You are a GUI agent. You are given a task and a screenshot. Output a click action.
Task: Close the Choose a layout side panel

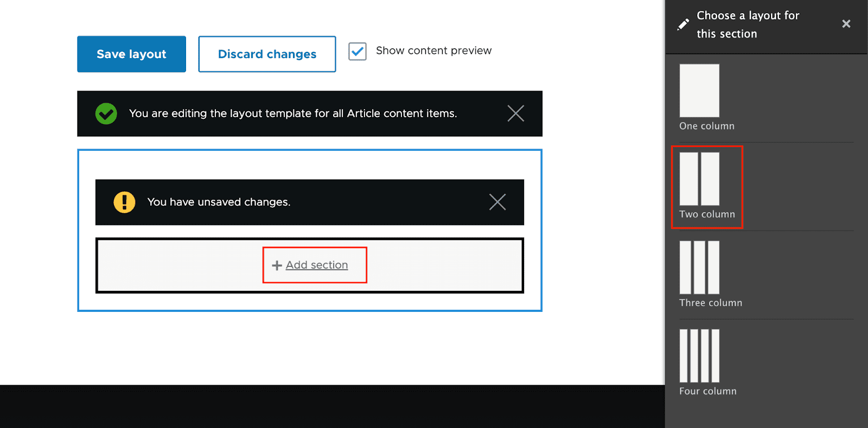[x=846, y=24]
